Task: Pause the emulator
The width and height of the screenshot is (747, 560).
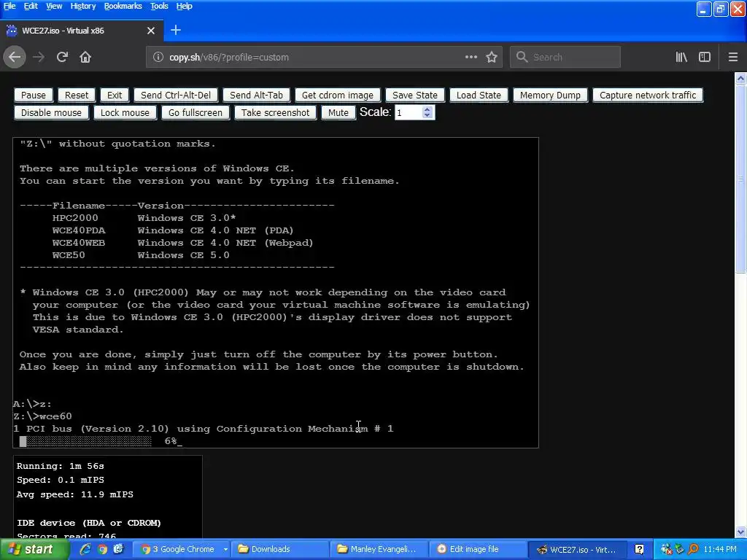Action: (x=34, y=96)
